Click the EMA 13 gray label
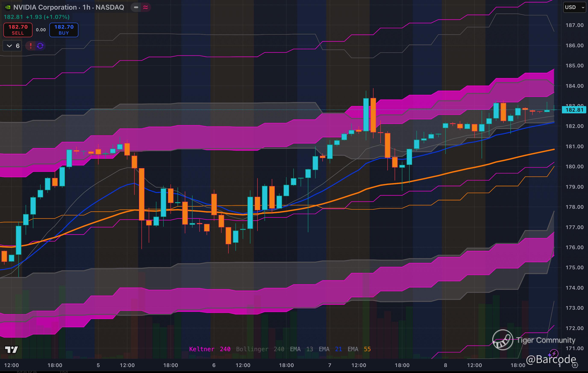This screenshot has height=373, width=588. tap(301, 349)
